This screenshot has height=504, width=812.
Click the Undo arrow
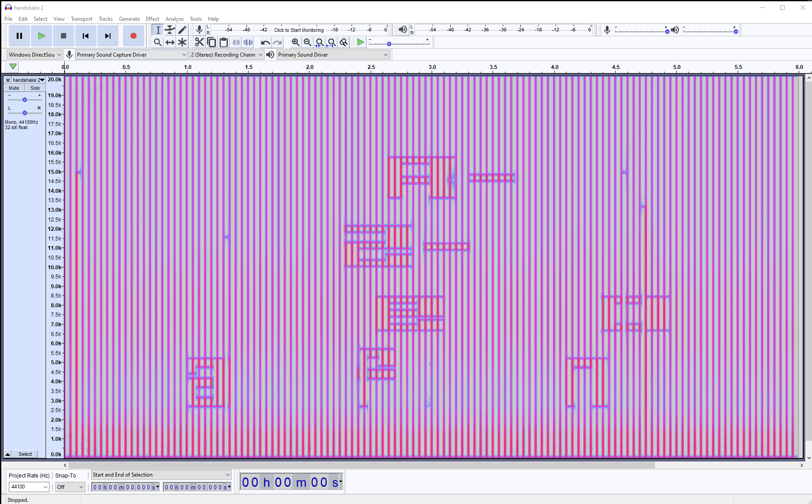[x=265, y=42]
